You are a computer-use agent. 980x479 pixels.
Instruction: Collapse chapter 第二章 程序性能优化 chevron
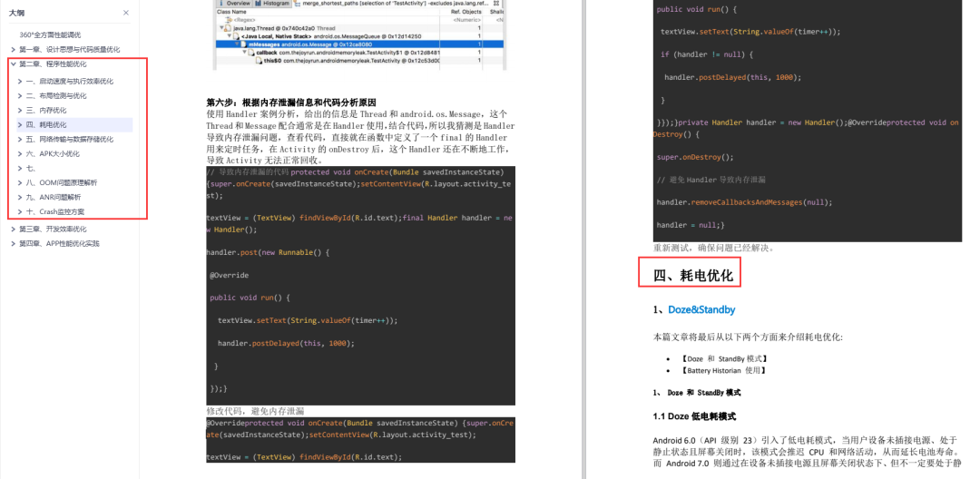pos(13,64)
